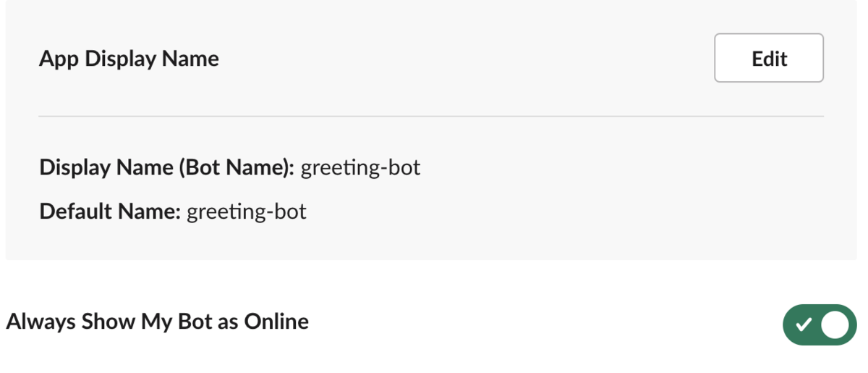Click the divider line under App Display Name
This screenshot has width=868, height=373.
(431, 116)
